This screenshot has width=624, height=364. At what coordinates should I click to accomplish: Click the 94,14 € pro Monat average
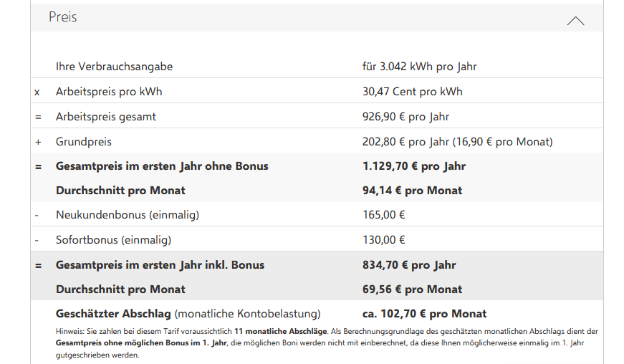click(x=412, y=191)
